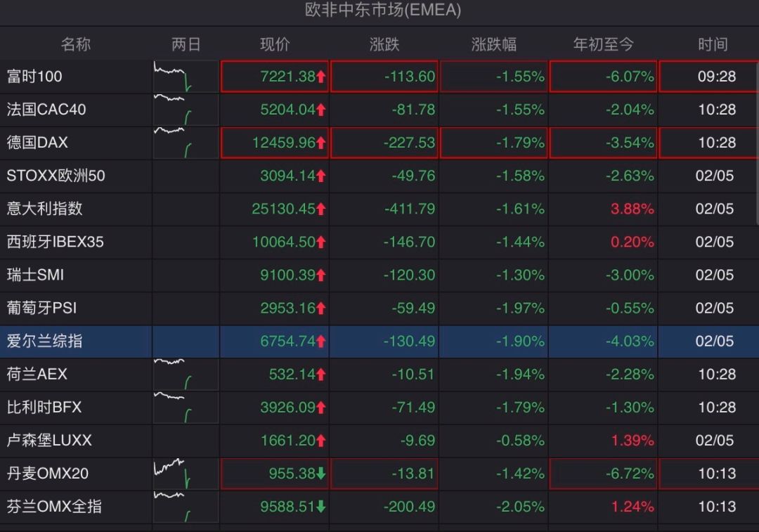
Task: Open the 西班牙IBEX35 index name
Action: (x=56, y=242)
